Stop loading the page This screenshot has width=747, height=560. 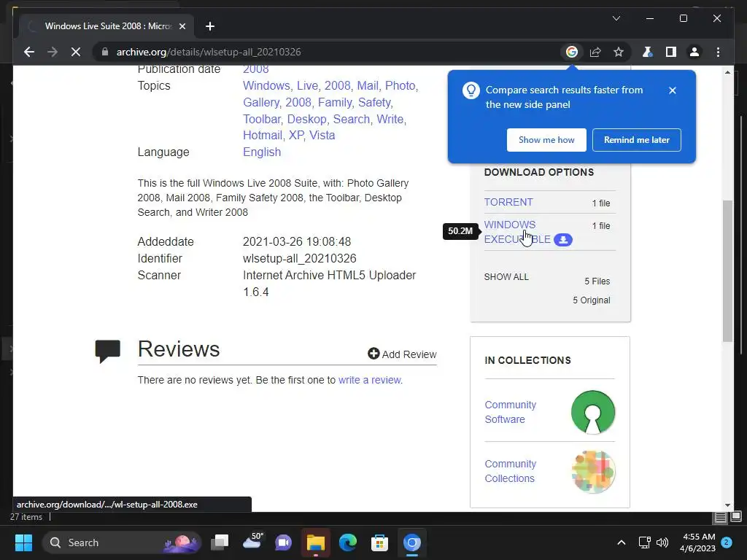click(76, 52)
